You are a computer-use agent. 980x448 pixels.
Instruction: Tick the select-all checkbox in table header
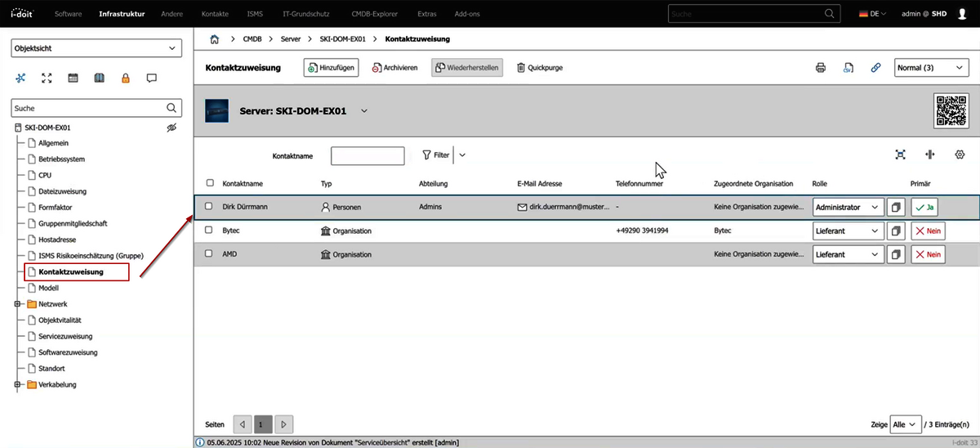pos(210,184)
